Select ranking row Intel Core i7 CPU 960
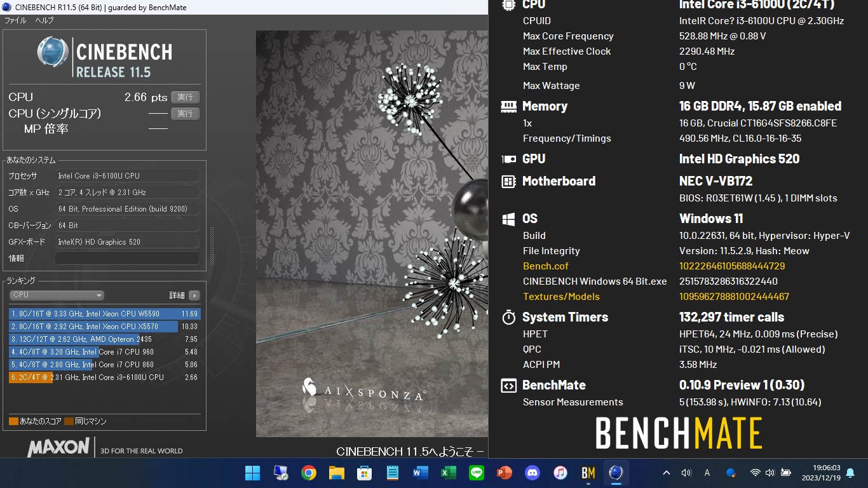 coord(105,352)
